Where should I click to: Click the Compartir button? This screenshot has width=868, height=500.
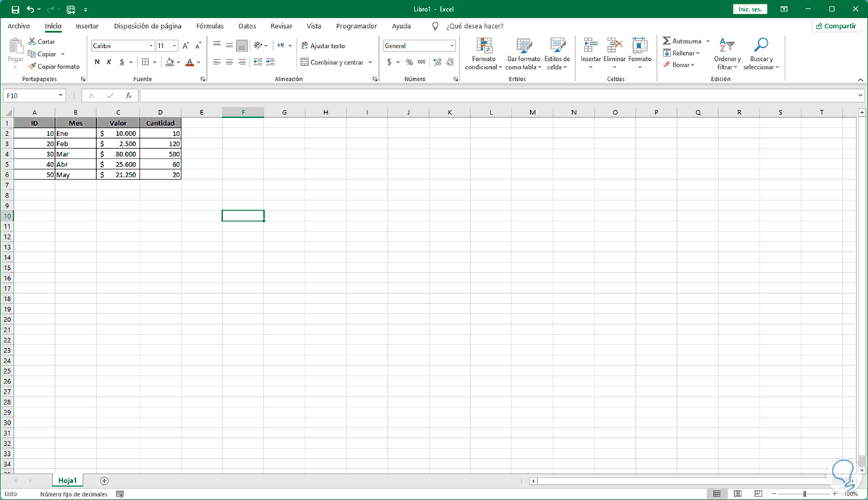click(x=836, y=26)
